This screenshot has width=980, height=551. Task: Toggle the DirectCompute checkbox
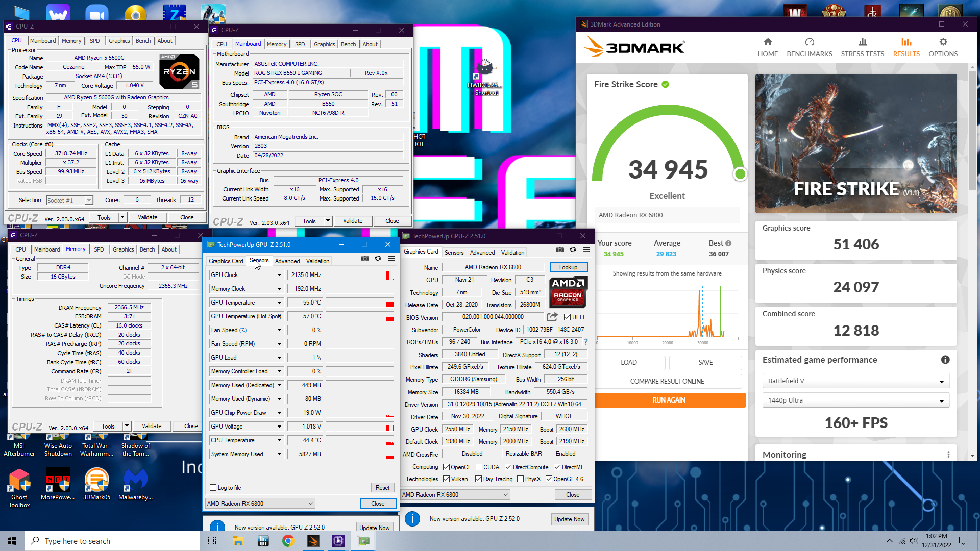tap(508, 467)
